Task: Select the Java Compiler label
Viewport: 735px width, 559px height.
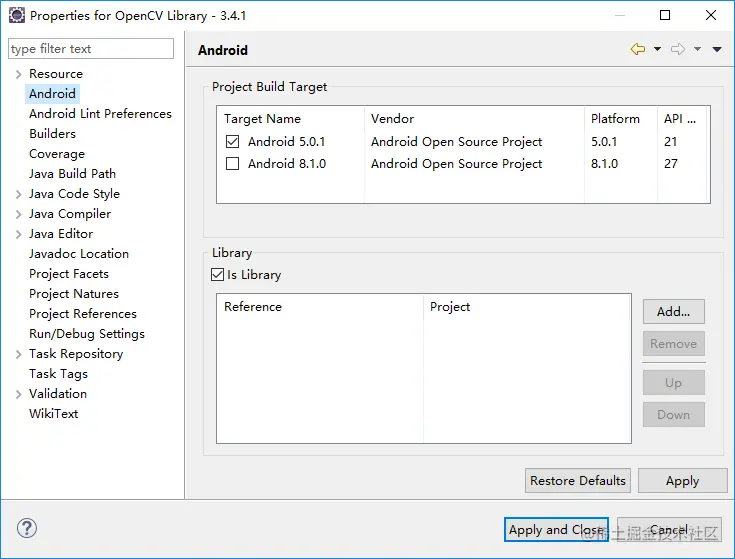Action: point(70,214)
